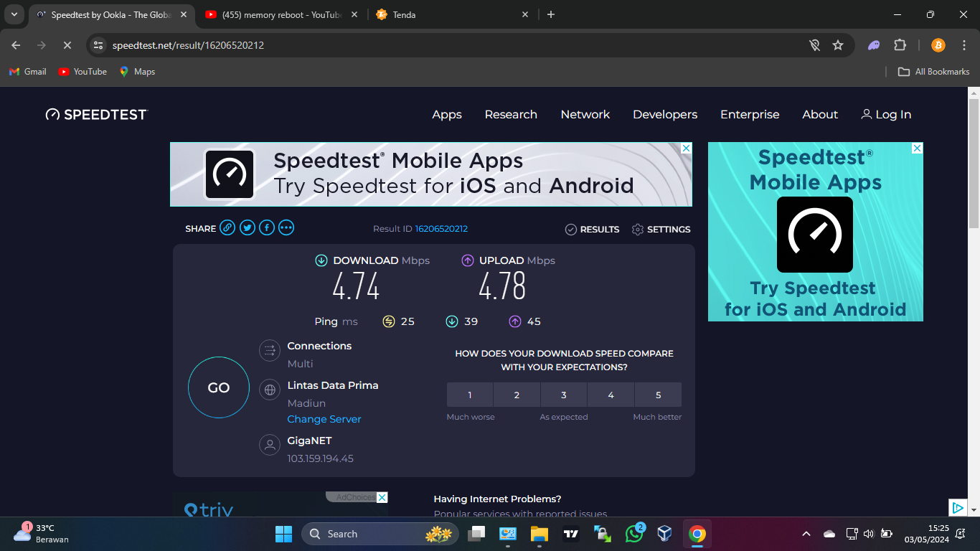Switch to the Tenda tab
The height and width of the screenshot is (551, 980).
pos(453,14)
